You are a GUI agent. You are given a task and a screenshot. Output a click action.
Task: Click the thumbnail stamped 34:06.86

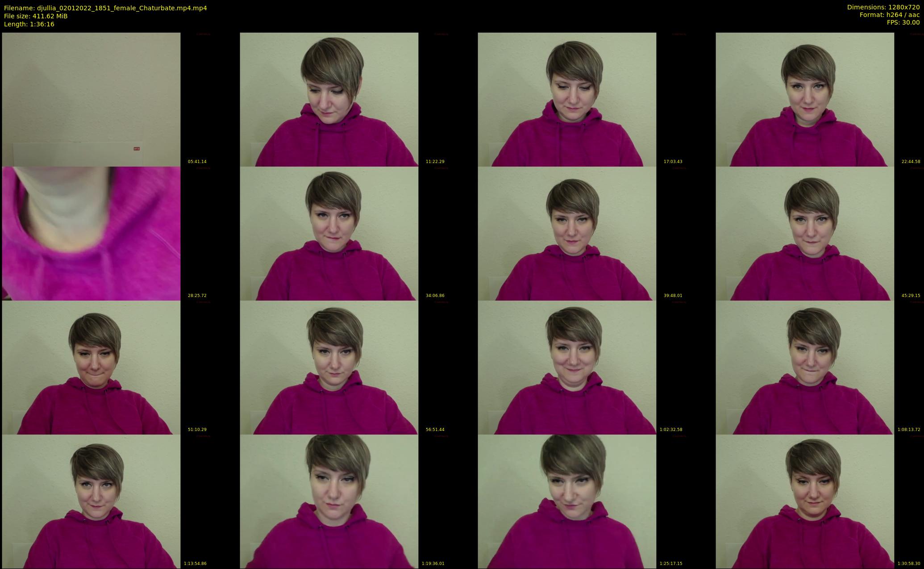pos(329,233)
